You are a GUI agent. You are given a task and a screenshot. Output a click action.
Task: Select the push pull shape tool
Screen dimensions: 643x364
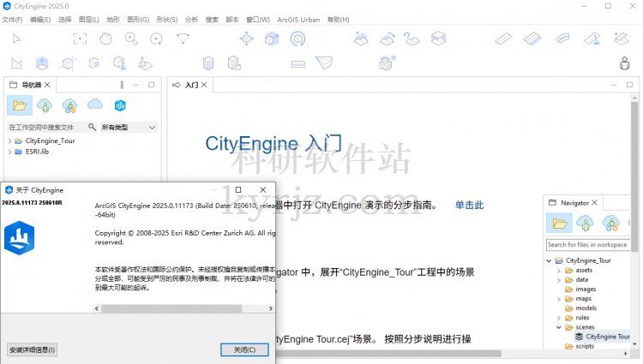[x=42, y=63]
